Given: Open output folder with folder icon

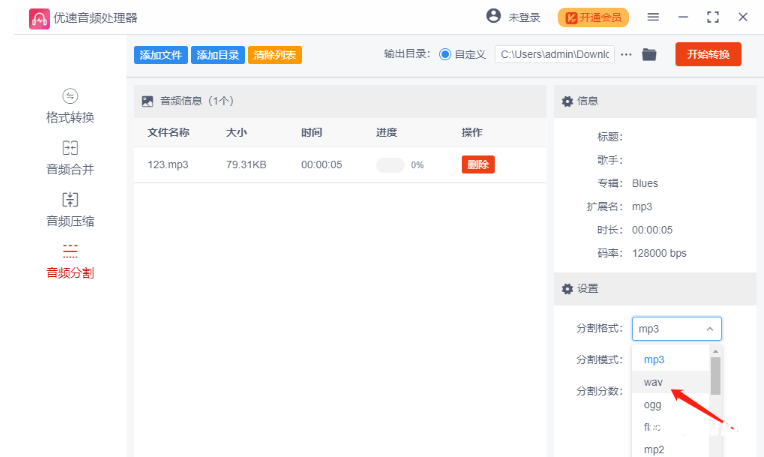Looking at the screenshot, I should click(649, 55).
